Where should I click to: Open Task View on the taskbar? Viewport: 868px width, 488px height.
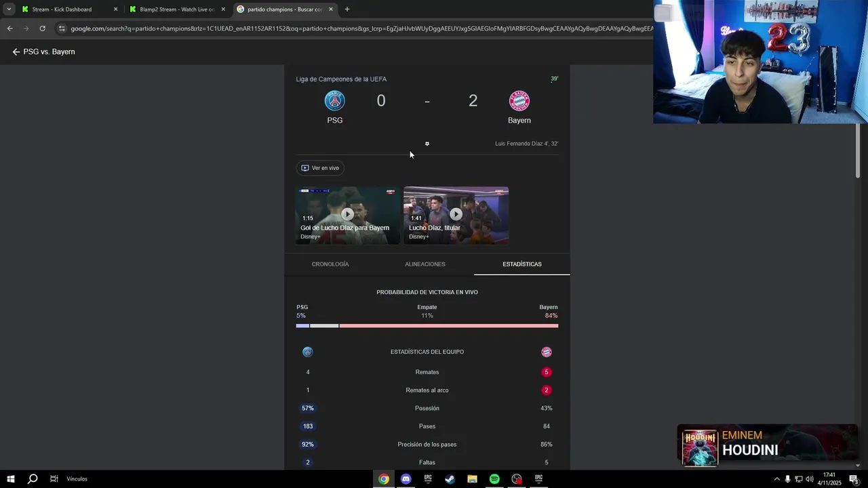coord(54,479)
